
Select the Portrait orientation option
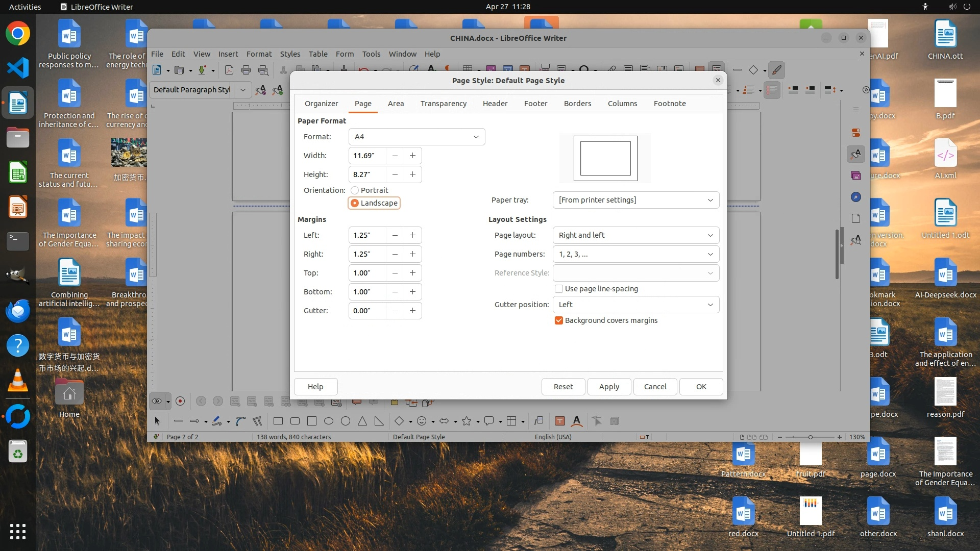point(355,190)
